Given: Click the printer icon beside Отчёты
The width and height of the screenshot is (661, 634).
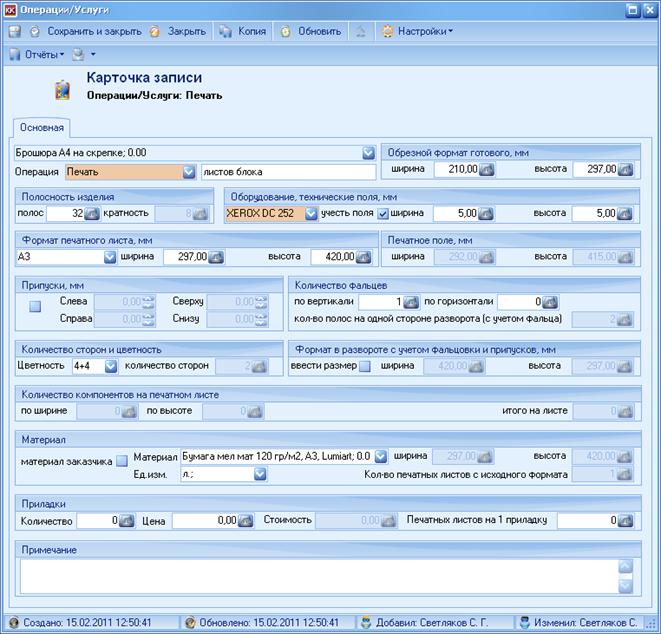Looking at the screenshot, I should (x=78, y=54).
